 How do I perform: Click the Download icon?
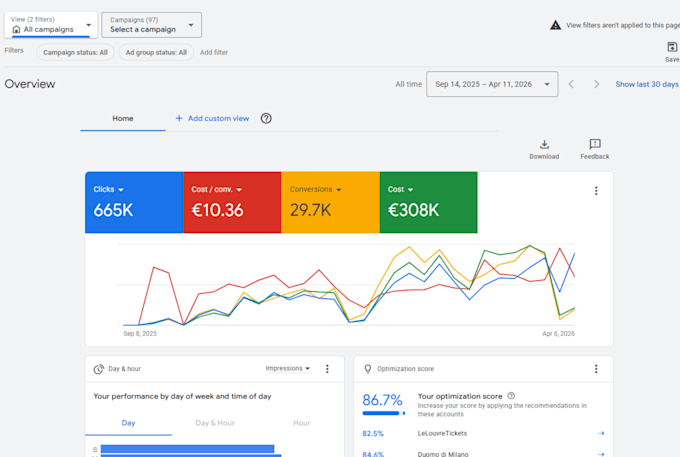pyautogui.click(x=544, y=144)
